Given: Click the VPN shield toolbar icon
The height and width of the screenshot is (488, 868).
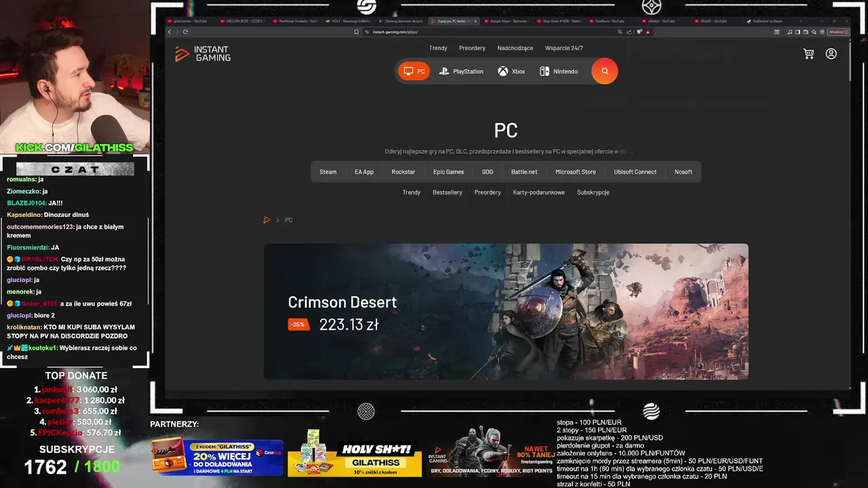Looking at the screenshot, I should click(822, 32).
